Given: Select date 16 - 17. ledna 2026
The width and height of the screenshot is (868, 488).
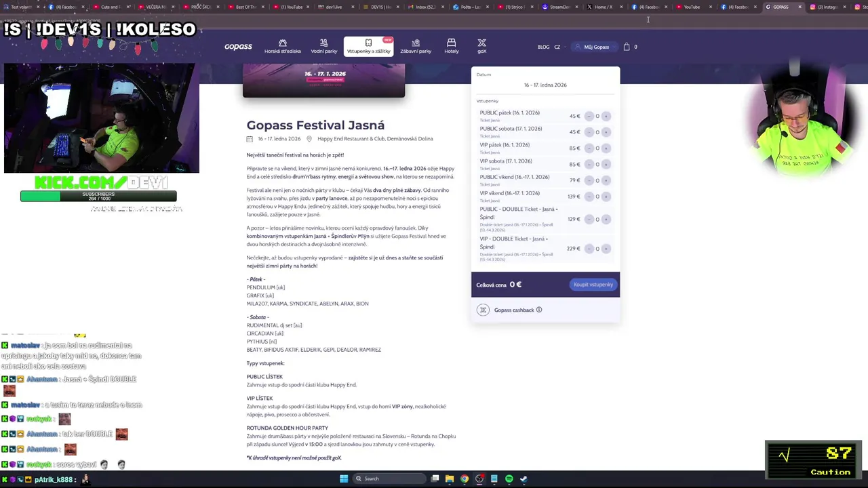Looking at the screenshot, I should point(545,85).
